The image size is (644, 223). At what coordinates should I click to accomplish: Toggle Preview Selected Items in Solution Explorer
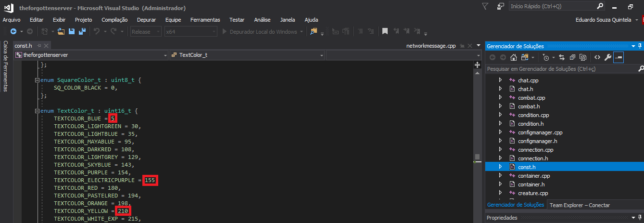(x=619, y=57)
